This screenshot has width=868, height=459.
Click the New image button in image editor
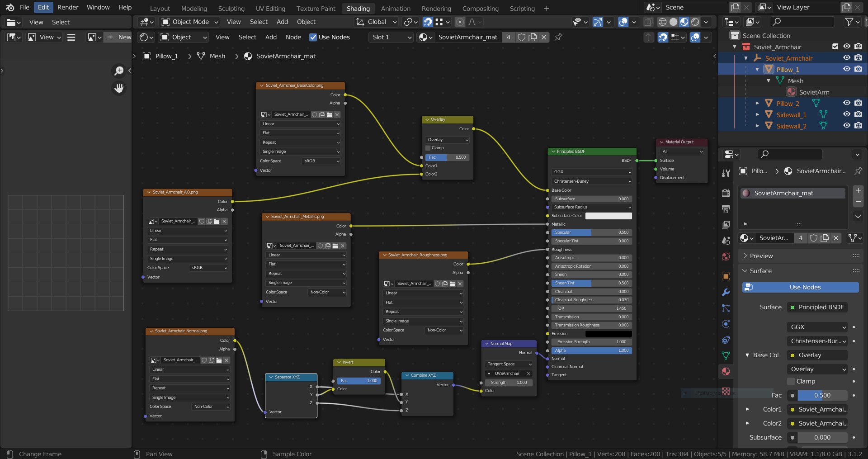click(x=118, y=37)
